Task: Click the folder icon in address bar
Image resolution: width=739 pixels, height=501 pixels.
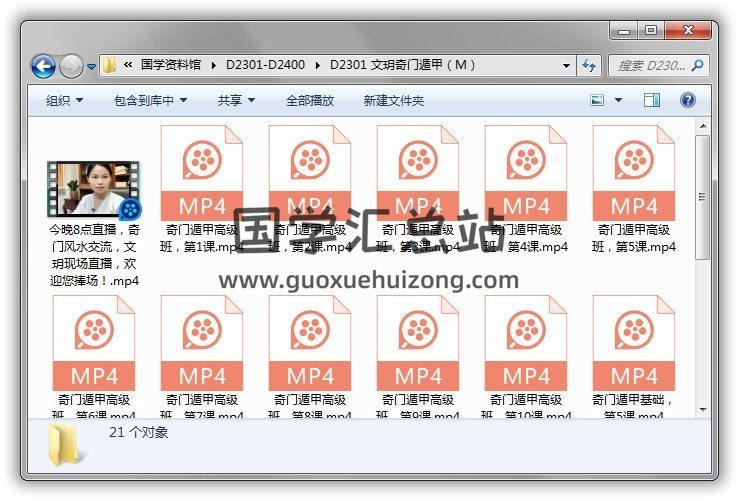Action: click(109, 65)
